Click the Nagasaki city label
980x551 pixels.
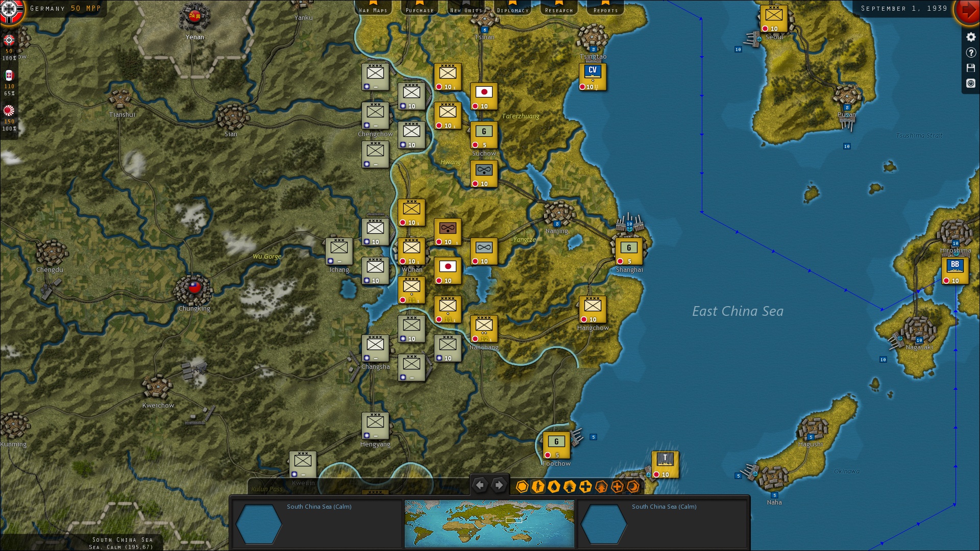pos(919,347)
